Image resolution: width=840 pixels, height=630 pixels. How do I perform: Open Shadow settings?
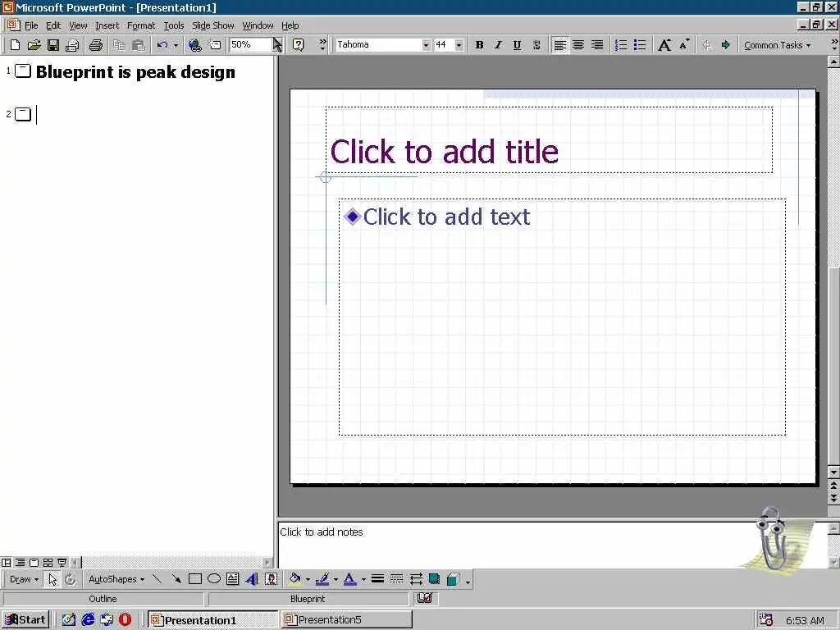click(435, 579)
